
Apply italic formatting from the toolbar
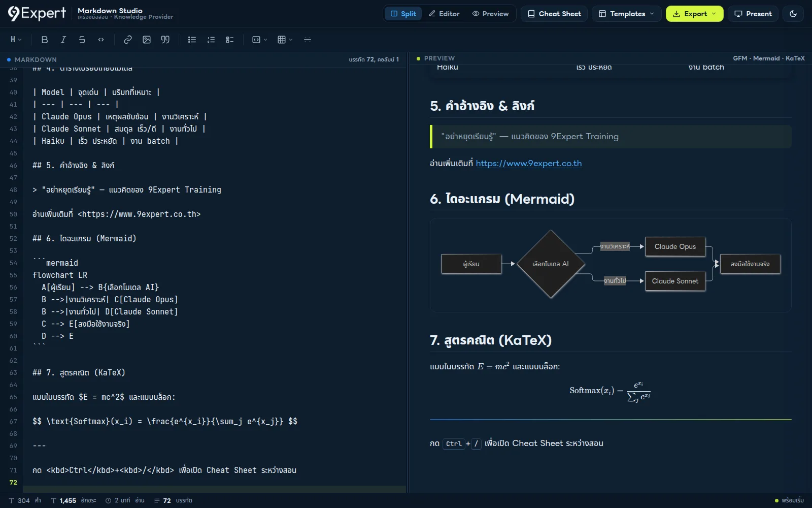coord(63,40)
